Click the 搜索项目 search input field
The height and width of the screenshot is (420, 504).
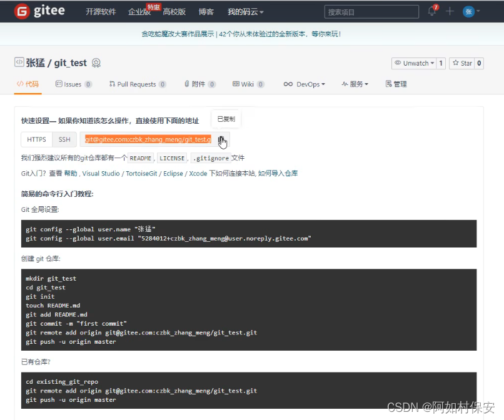[x=371, y=11]
